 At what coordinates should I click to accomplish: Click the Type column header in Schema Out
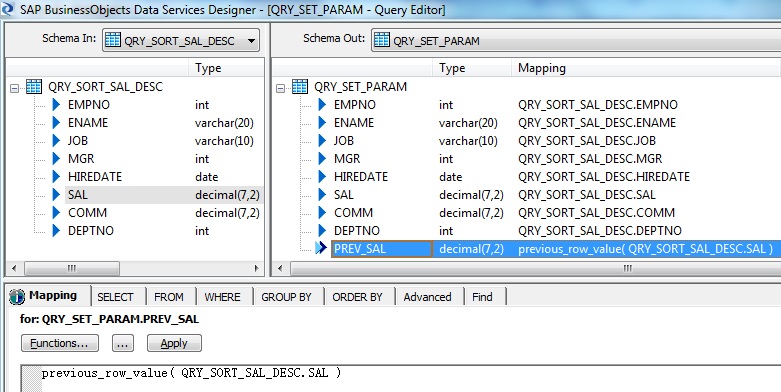point(472,68)
